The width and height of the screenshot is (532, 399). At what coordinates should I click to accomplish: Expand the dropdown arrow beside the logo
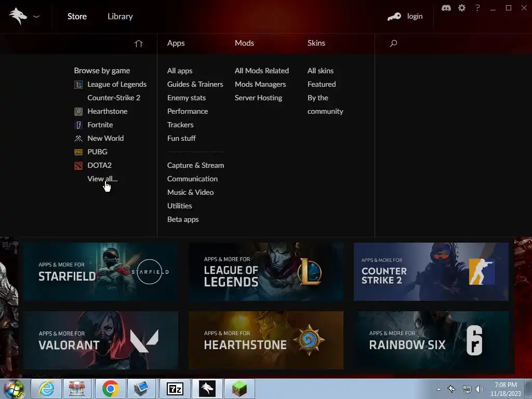click(36, 16)
